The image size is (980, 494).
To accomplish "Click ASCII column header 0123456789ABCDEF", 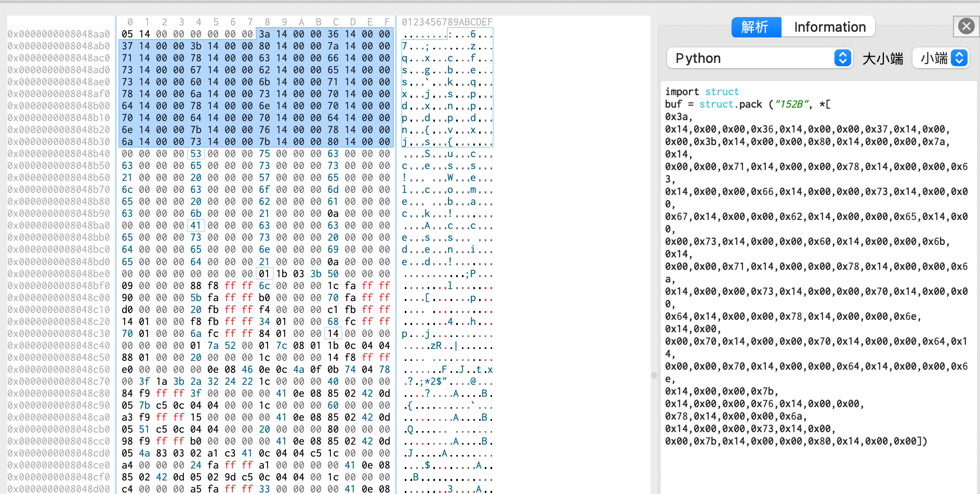I will tap(447, 22).
